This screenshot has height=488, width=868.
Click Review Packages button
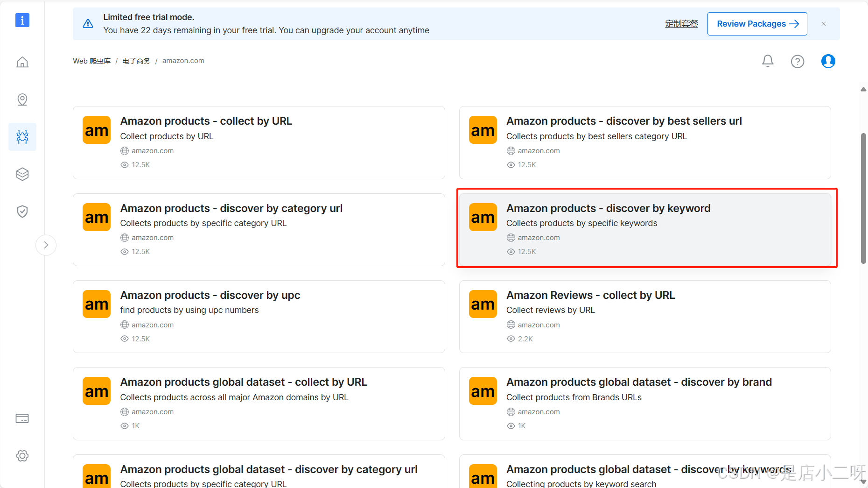click(757, 24)
